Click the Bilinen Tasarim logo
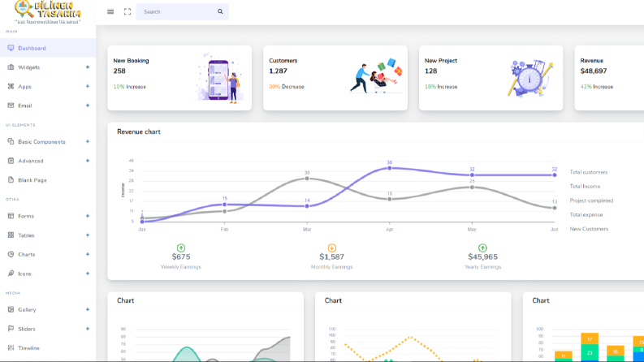The width and height of the screenshot is (644, 362). (48, 12)
